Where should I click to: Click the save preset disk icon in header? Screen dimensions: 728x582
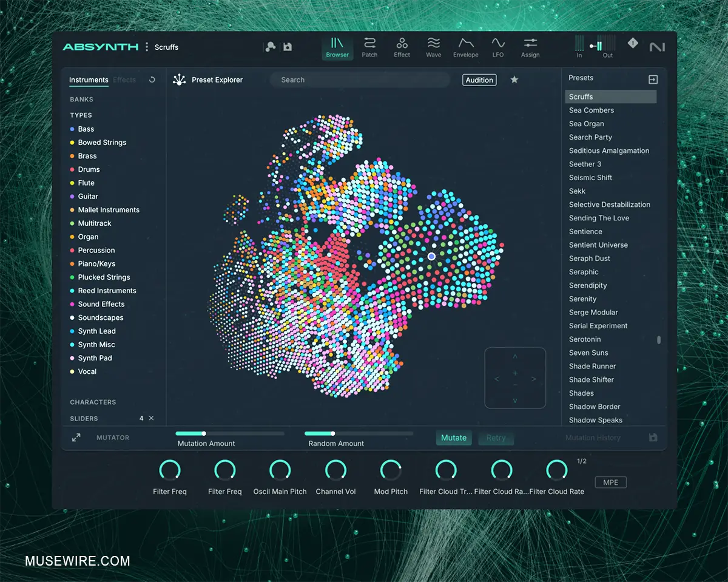288,47
